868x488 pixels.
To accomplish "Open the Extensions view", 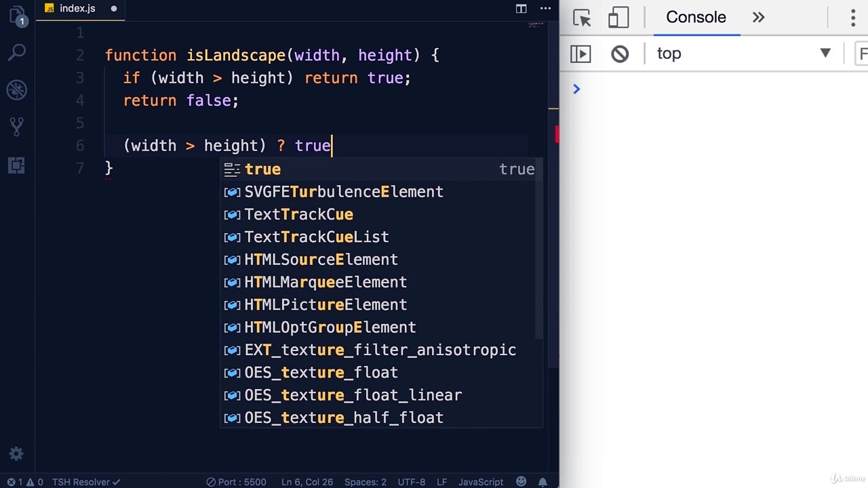I will click(x=17, y=165).
